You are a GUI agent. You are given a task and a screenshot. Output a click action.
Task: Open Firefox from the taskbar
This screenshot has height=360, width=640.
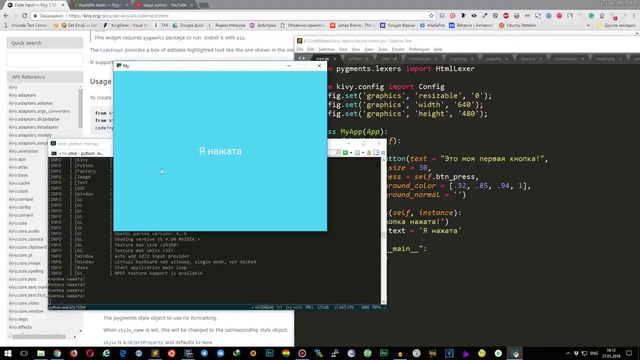click(x=73, y=353)
